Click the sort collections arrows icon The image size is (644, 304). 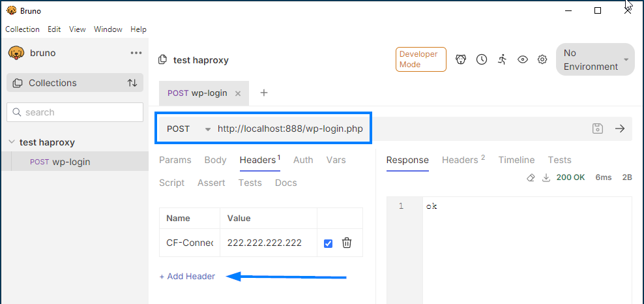tap(132, 83)
